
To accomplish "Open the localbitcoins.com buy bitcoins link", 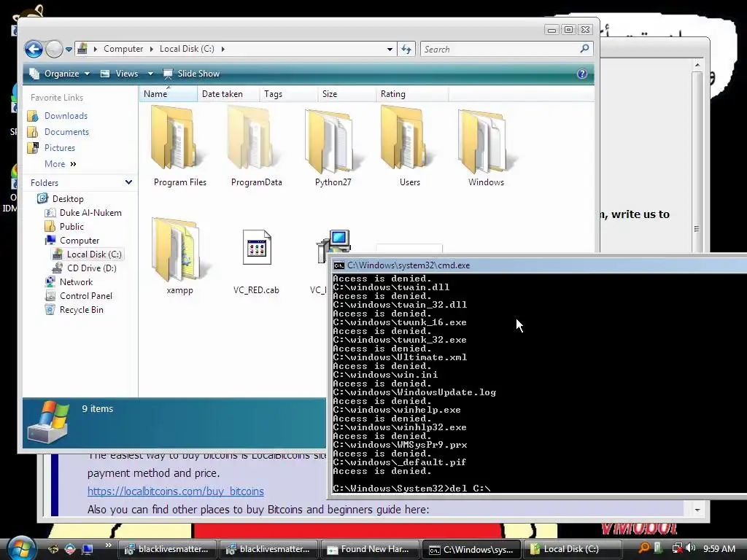I will [x=175, y=491].
